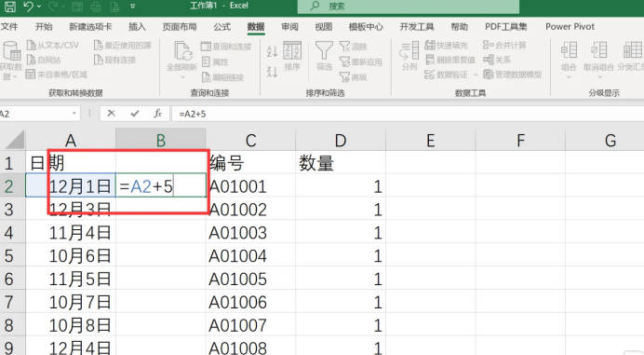Click cell containing A01003
644x355 pixels.
coord(250,233)
